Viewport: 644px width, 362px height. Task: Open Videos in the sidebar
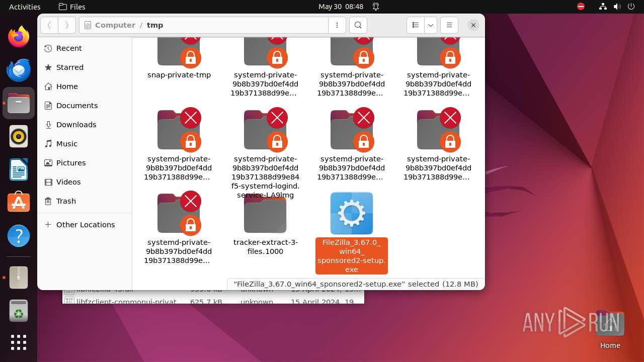85,182
